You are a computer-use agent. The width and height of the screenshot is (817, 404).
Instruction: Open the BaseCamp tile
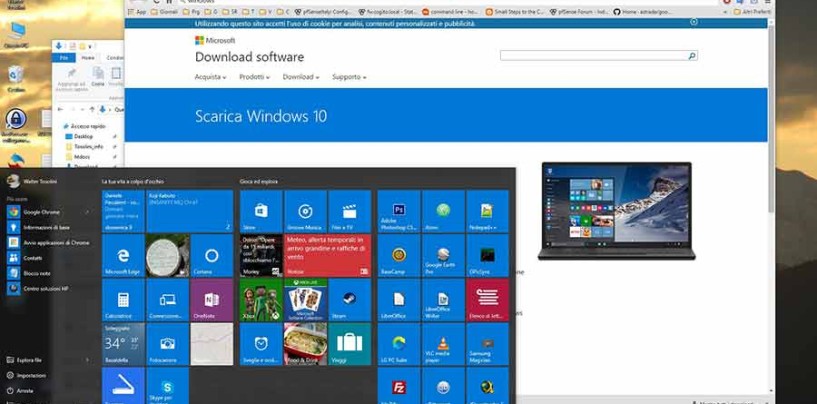399,255
